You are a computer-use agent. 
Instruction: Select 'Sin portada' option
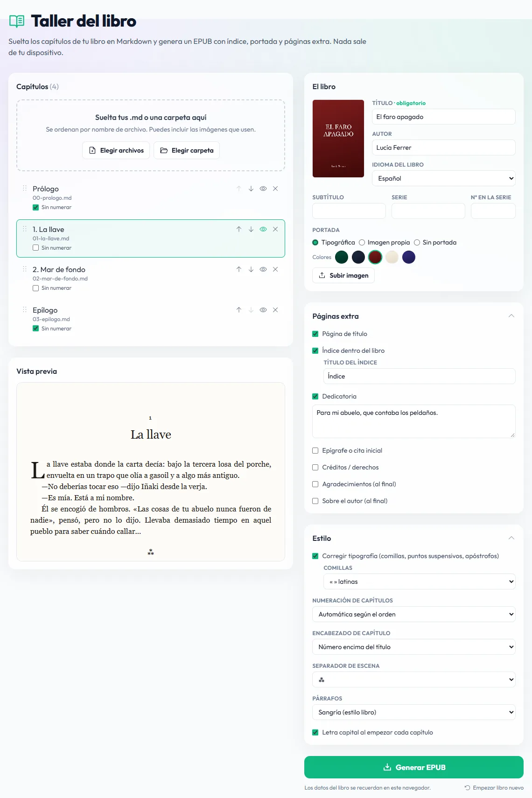[417, 242]
